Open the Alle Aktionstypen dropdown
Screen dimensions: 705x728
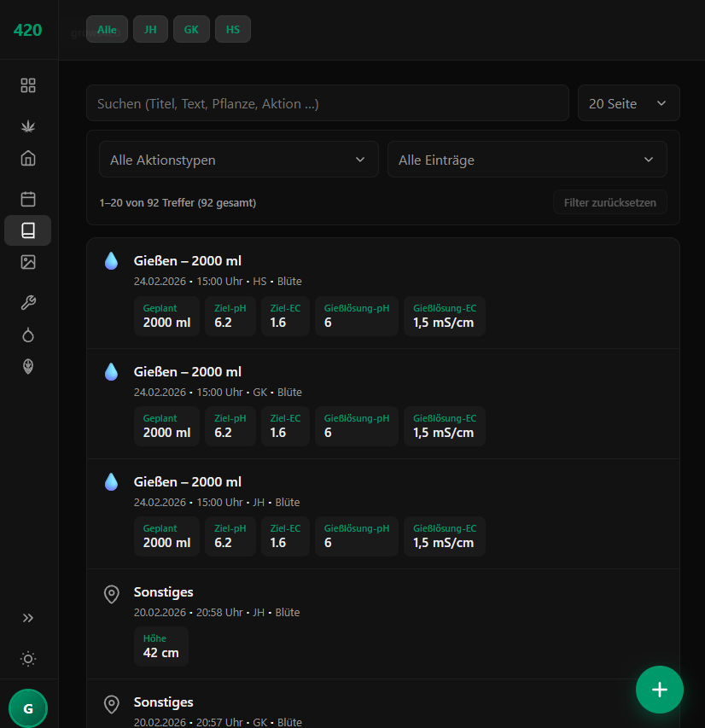pyautogui.click(x=239, y=160)
